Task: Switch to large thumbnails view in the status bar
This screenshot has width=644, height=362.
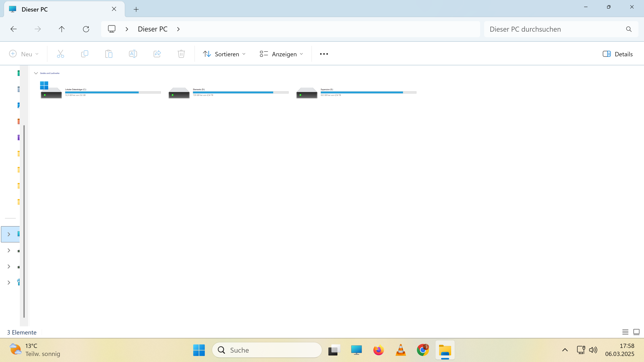Action: (x=636, y=332)
